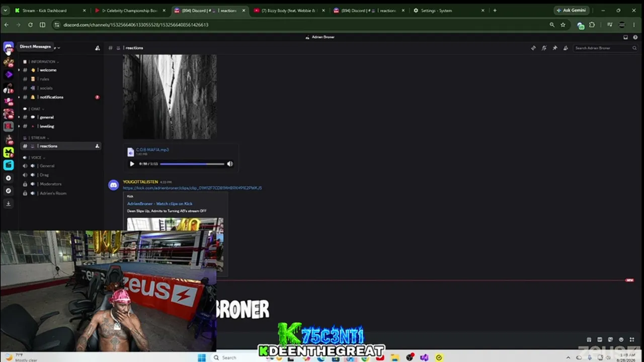Show pinned messages in reactions channel
This screenshot has width=644, height=362.
(x=555, y=48)
